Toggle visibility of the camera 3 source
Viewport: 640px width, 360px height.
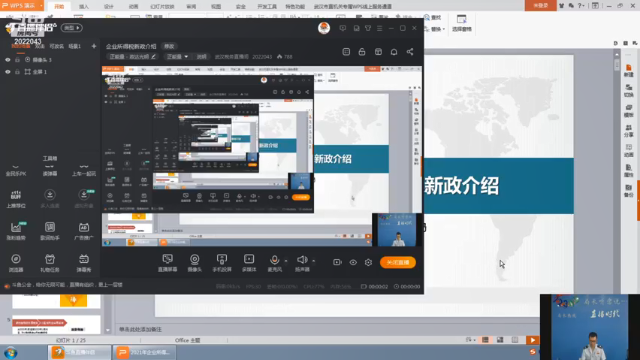point(8,60)
